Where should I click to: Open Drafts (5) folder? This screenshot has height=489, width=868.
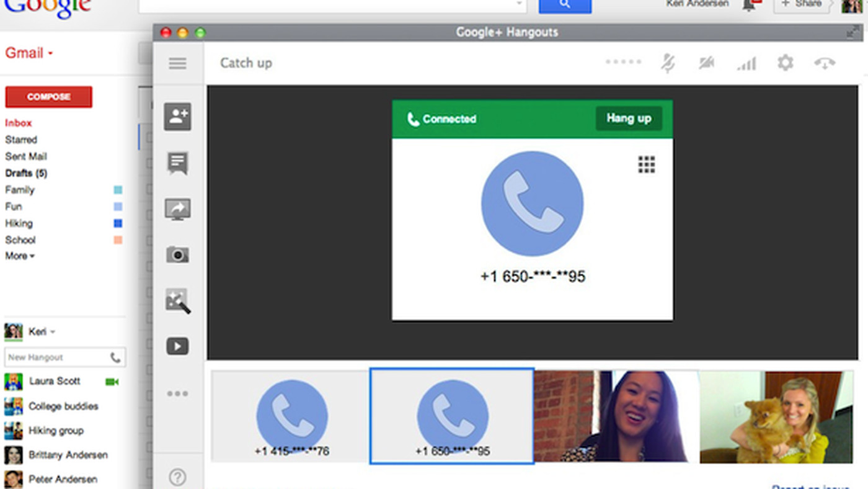click(26, 173)
